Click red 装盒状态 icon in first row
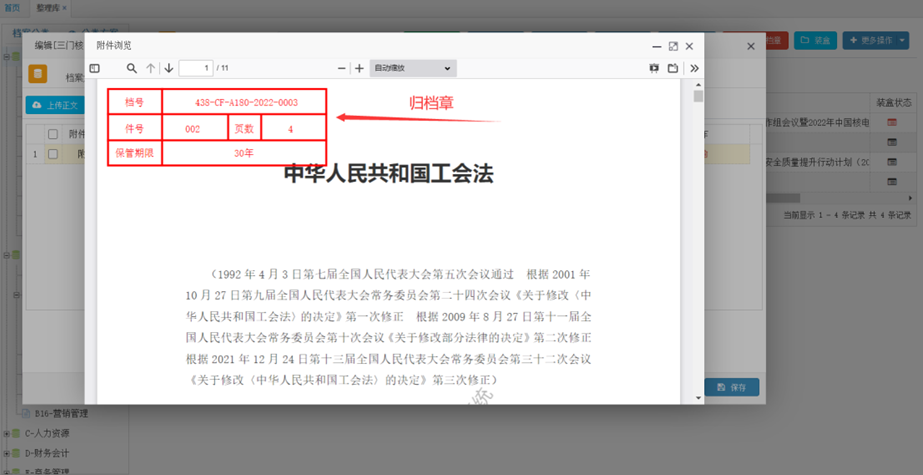923x475 pixels. pos(892,122)
